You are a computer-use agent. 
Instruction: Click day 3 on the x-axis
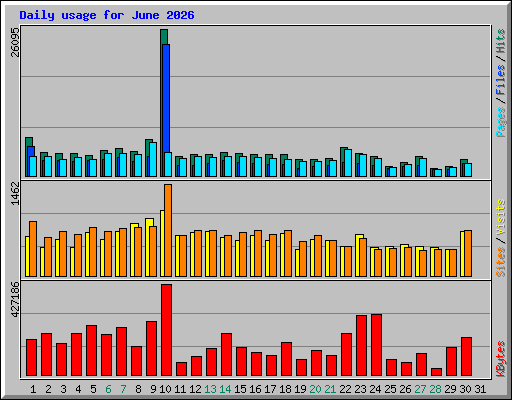pos(63,389)
